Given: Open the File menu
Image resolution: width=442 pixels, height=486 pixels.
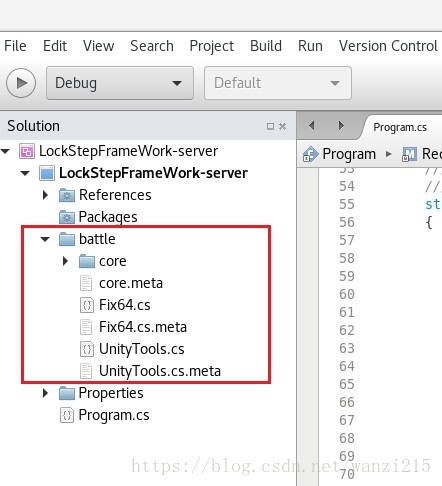Looking at the screenshot, I should (15, 46).
